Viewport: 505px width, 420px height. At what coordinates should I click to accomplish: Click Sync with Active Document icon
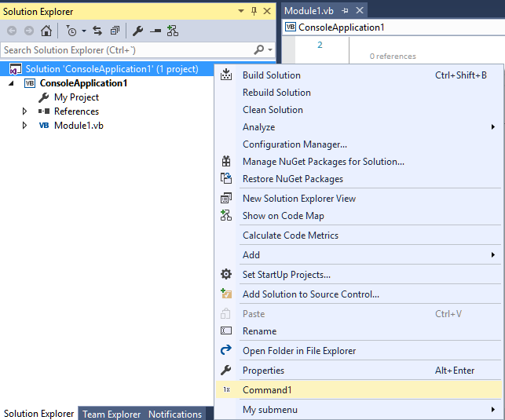[x=97, y=31]
